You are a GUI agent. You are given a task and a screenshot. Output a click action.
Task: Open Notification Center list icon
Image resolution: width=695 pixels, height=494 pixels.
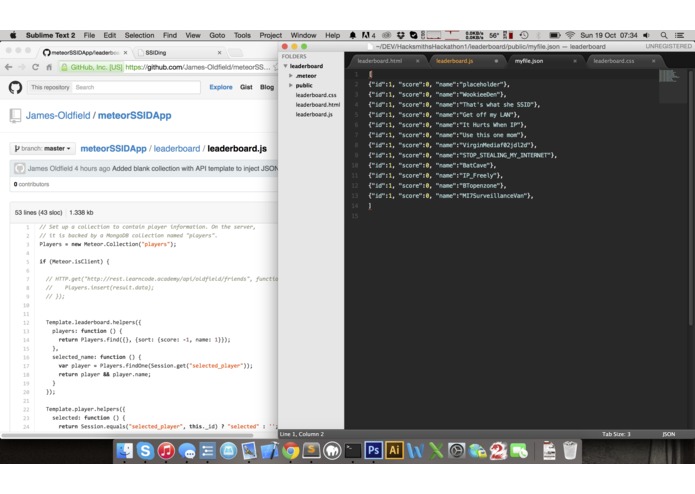click(679, 35)
